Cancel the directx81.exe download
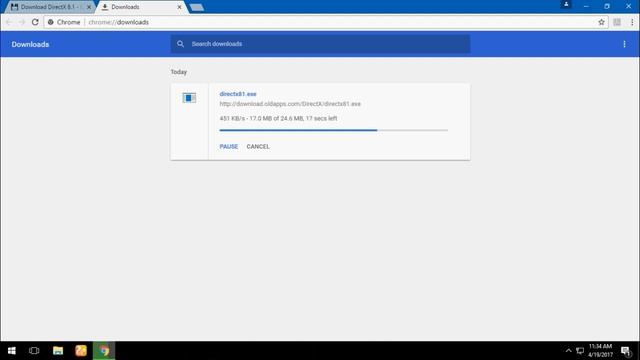Screen dimensions: 640x360 (258, 147)
